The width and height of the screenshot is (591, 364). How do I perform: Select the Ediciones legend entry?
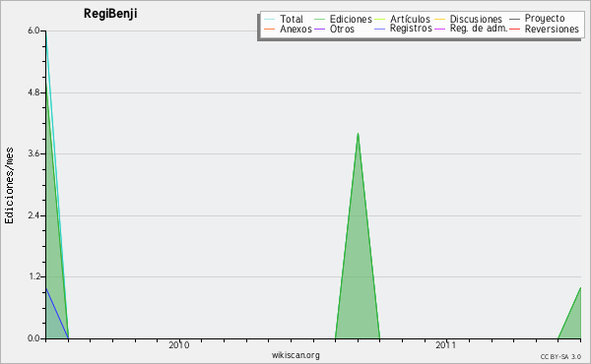coord(351,19)
